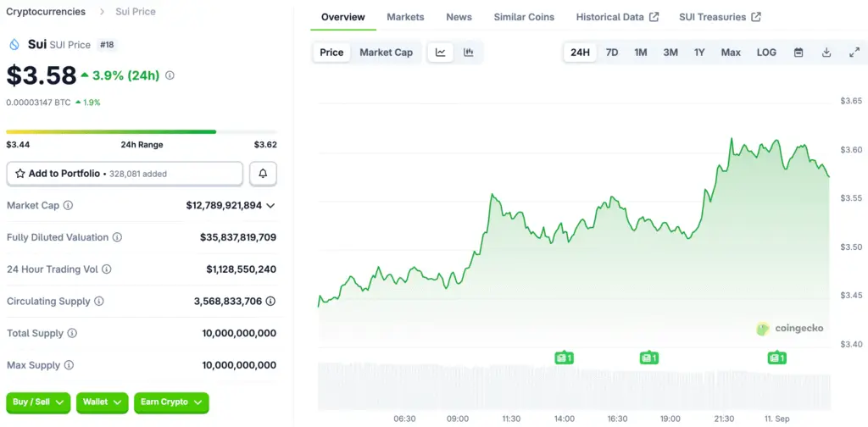Select the 24H time range
The width and height of the screenshot is (868, 427).
coord(580,53)
